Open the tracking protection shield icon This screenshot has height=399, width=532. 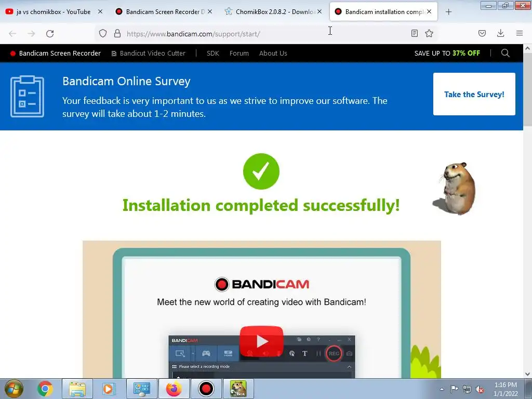pos(103,33)
